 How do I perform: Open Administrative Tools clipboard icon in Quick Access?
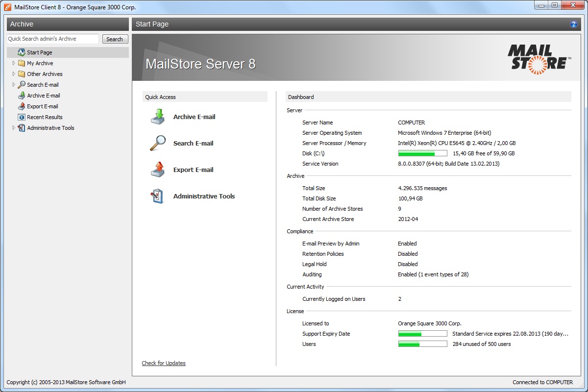158,196
